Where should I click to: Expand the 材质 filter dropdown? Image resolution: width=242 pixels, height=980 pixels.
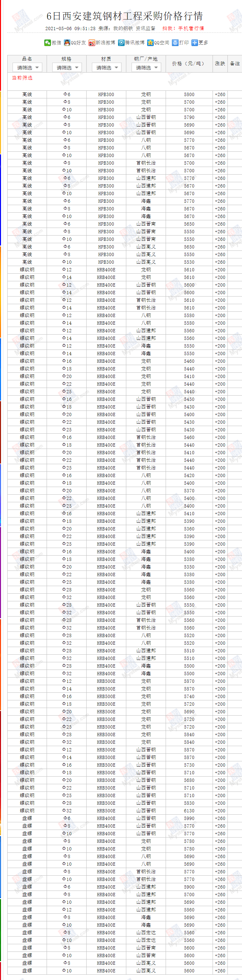[106, 68]
